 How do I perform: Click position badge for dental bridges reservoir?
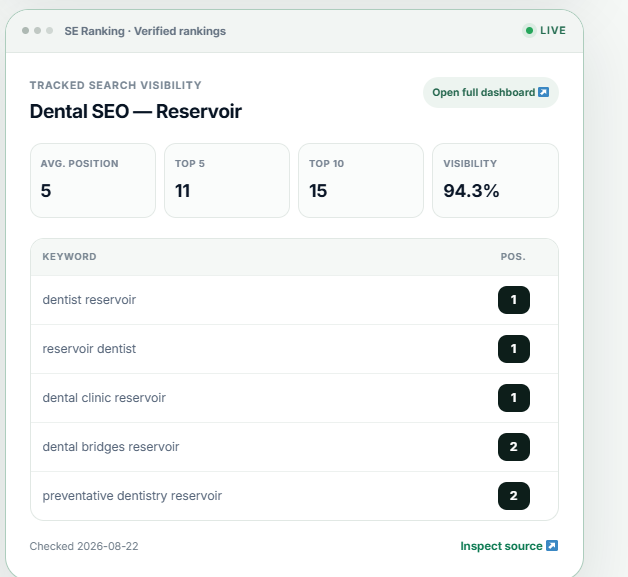click(514, 447)
